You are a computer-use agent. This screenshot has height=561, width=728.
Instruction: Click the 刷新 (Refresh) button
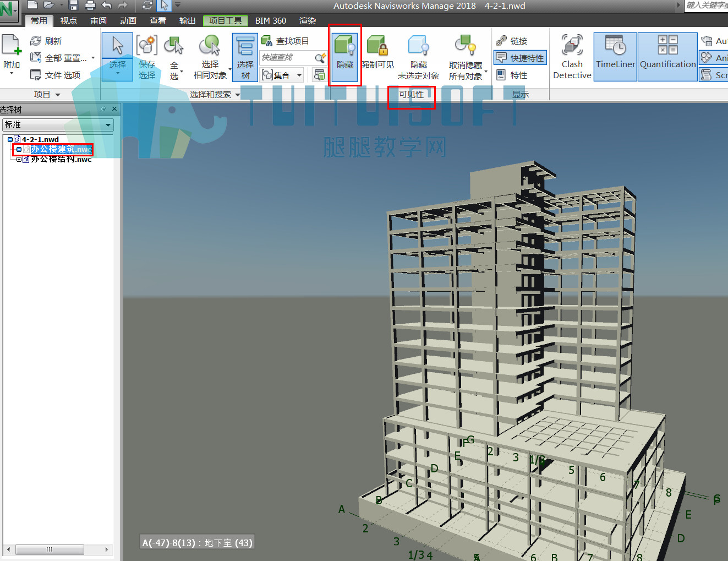click(x=46, y=41)
